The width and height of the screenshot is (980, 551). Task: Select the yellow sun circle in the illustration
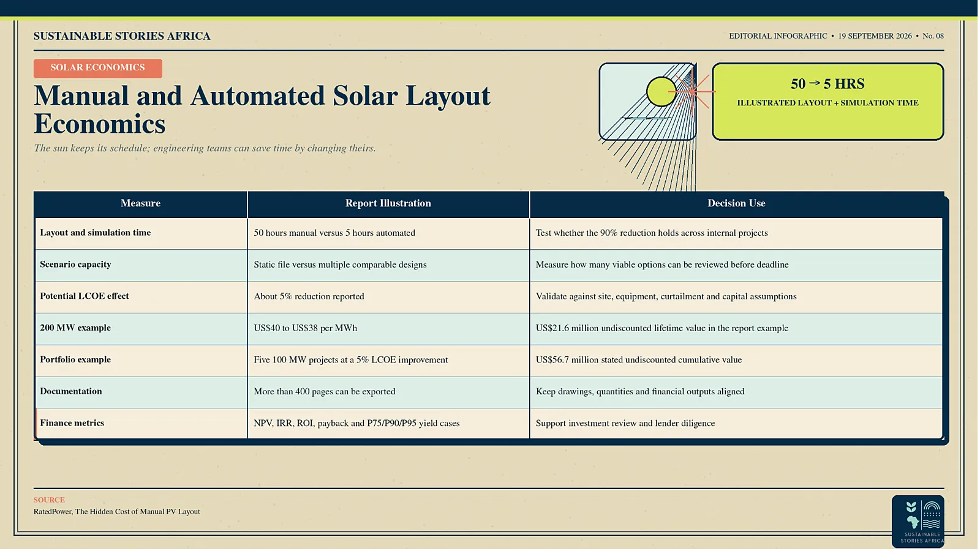click(x=661, y=92)
